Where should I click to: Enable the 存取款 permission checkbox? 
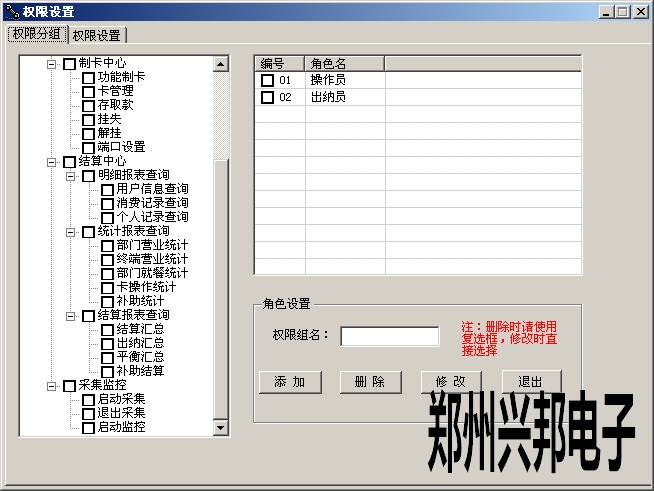88,106
